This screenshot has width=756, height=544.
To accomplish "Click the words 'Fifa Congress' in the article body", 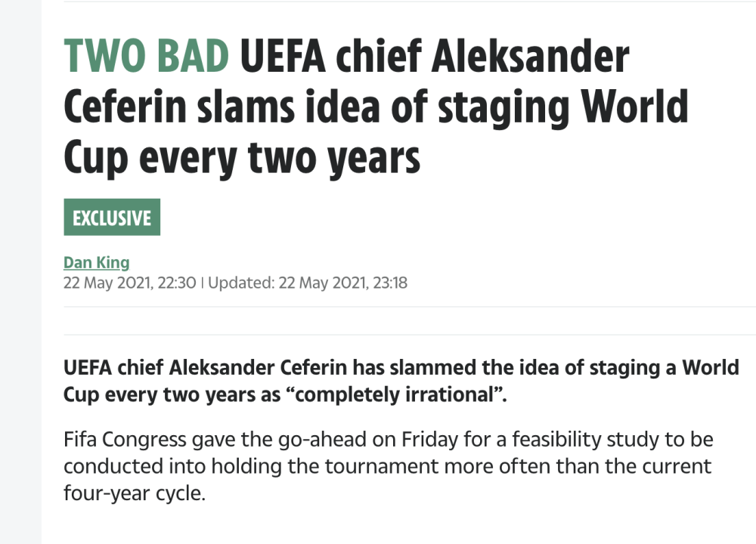I will (125, 440).
